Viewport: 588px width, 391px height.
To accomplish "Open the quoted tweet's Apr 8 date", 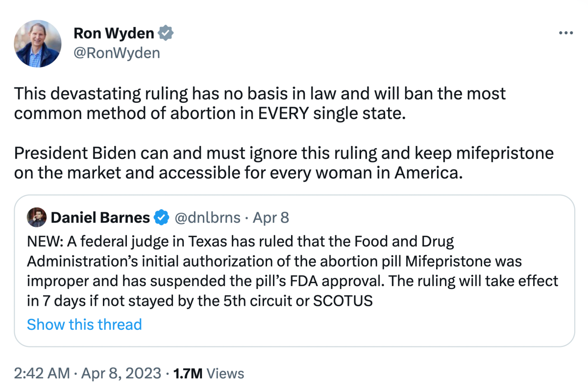I will click(271, 217).
